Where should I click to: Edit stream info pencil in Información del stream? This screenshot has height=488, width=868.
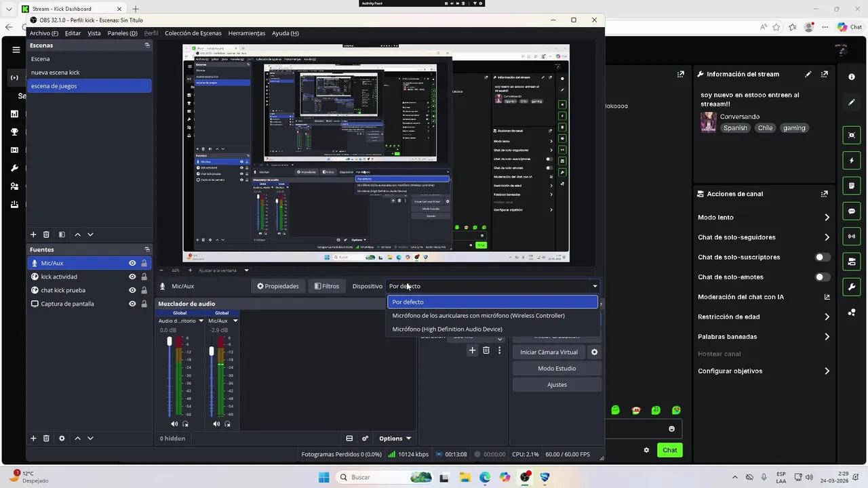pos(808,74)
